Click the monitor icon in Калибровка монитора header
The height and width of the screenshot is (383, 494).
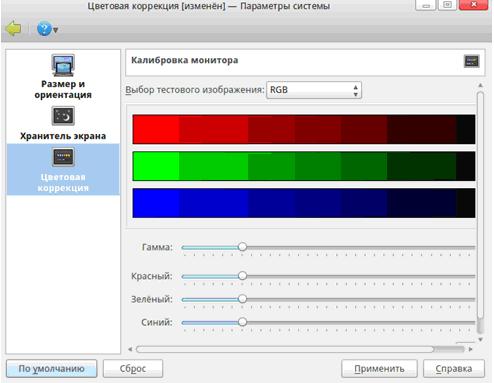click(472, 61)
